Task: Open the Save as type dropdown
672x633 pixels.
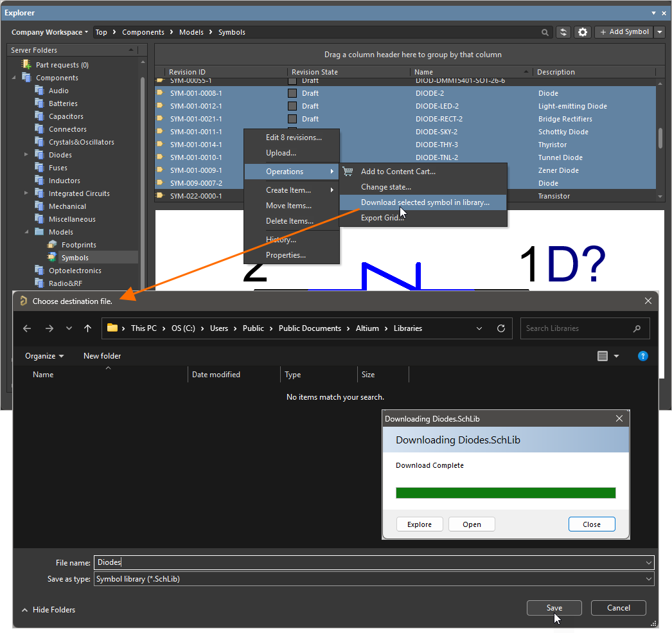Action: [x=648, y=579]
